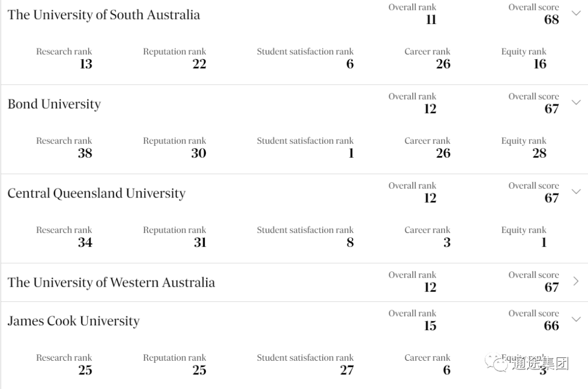This screenshot has height=389, width=588.
Task: Select South Australia research rank 13
Action: (x=86, y=64)
